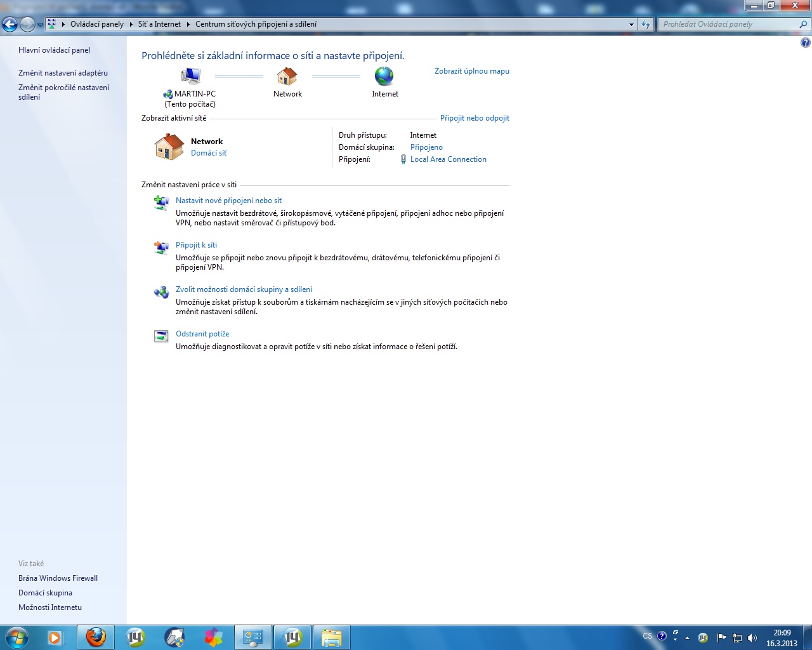Click the shielded installer taskbar icon
This screenshot has width=812, height=650.
174,637
